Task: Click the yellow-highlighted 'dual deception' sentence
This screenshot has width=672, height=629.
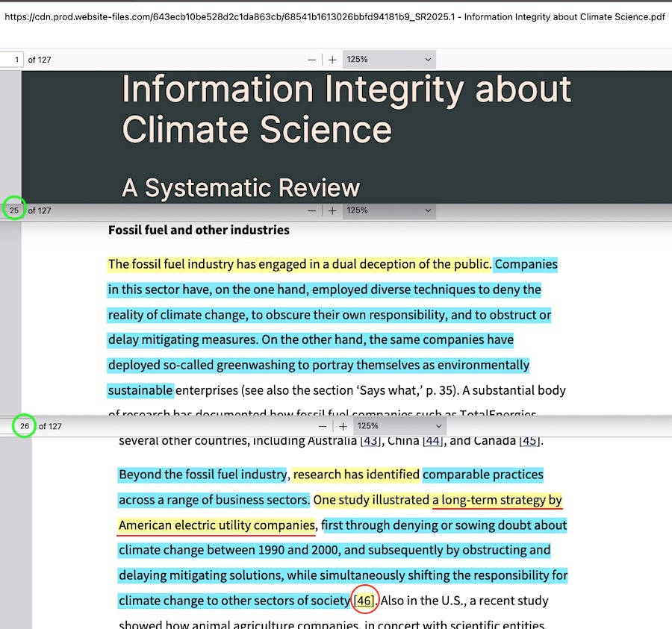Action: (299, 264)
